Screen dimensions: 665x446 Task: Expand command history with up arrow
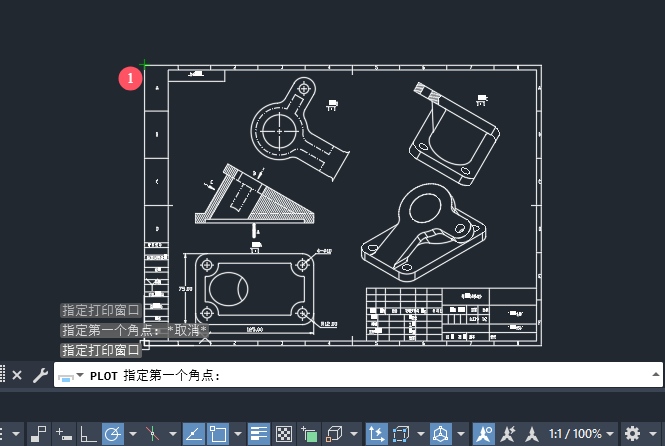tap(655, 374)
